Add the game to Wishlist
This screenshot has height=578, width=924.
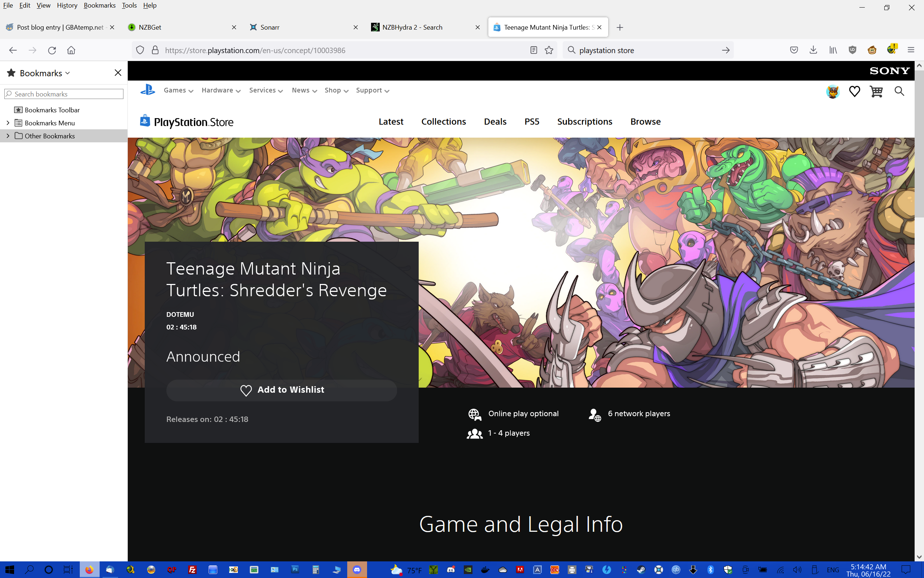pyautogui.click(x=282, y=390)
